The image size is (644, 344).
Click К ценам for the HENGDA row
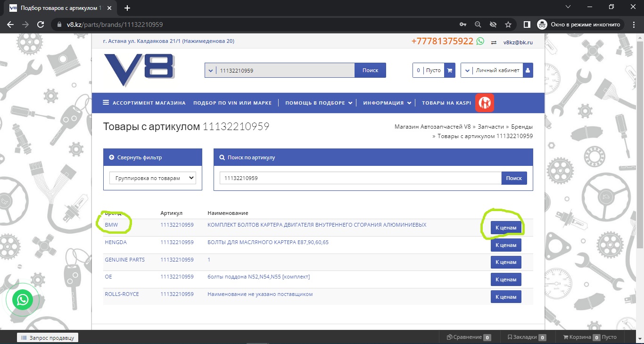click(506, 245)
